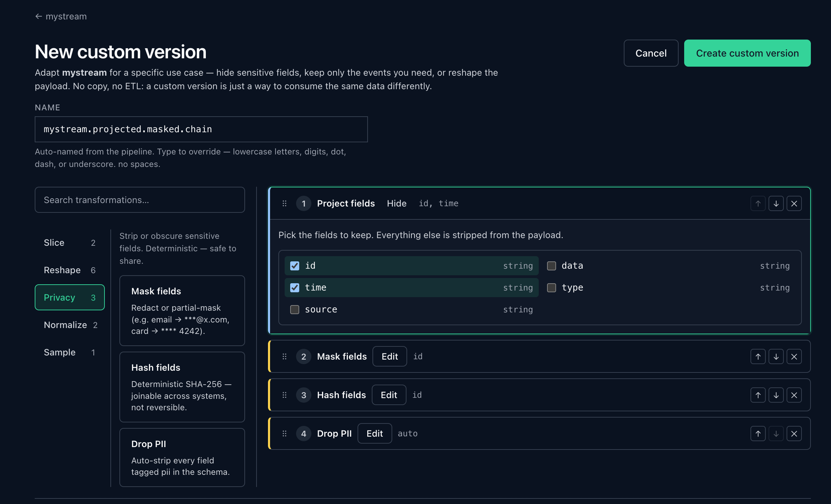Collapse Project fields step via Hide
This screenshot has height=504, width=831.
click(x=397, y=203)
